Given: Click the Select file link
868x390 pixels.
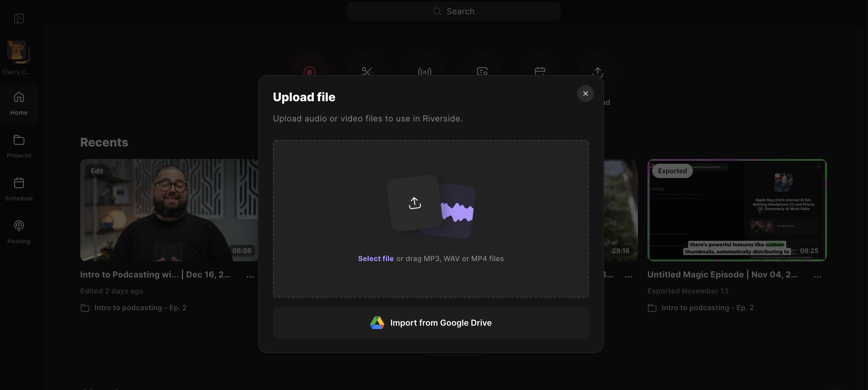Looking at the screenshot, I should tap(375, 258).
